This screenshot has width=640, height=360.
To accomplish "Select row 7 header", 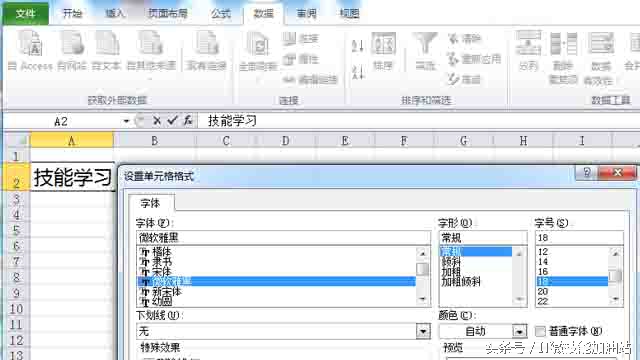I will point(16,261).
